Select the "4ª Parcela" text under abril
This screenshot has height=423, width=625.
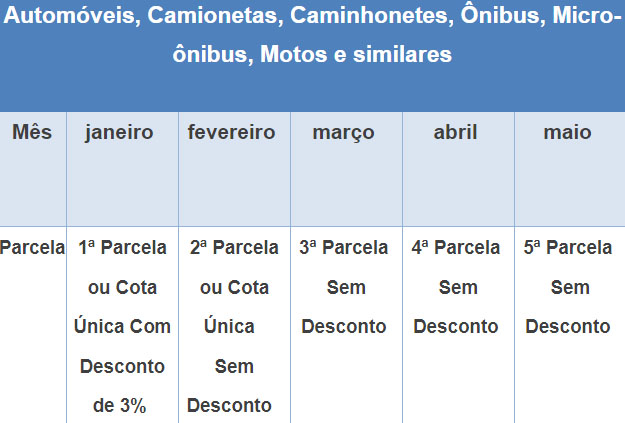click(458, 248)
